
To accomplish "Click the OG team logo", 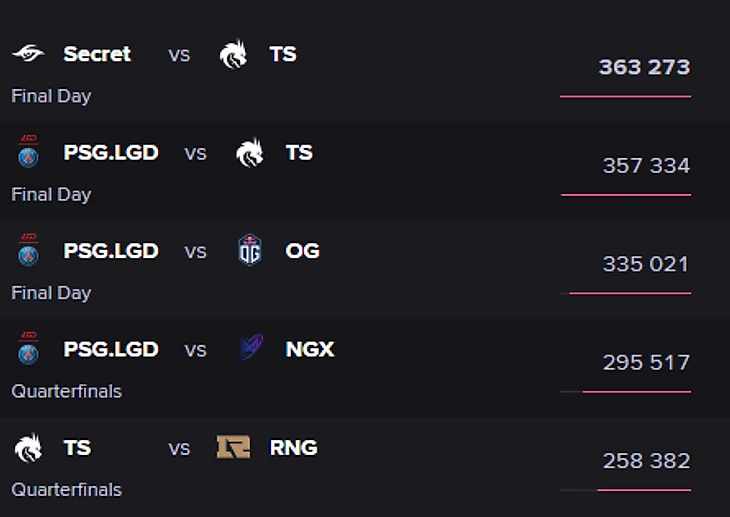I will (250, 250).
